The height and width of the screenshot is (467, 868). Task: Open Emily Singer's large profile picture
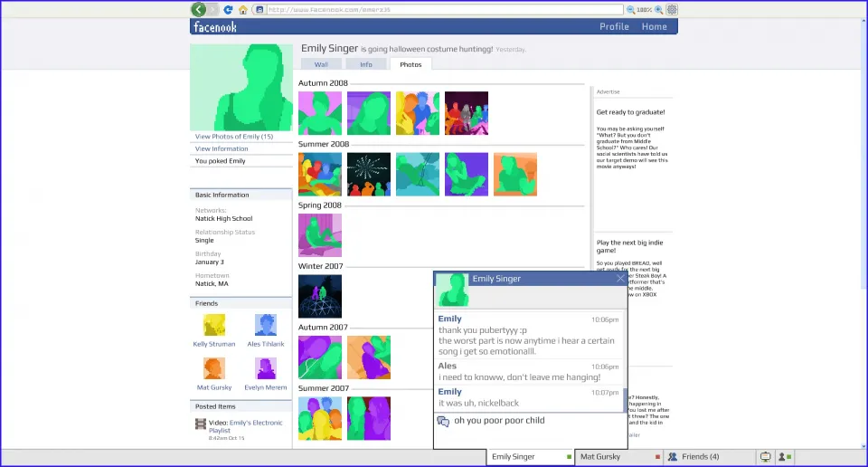241,88
